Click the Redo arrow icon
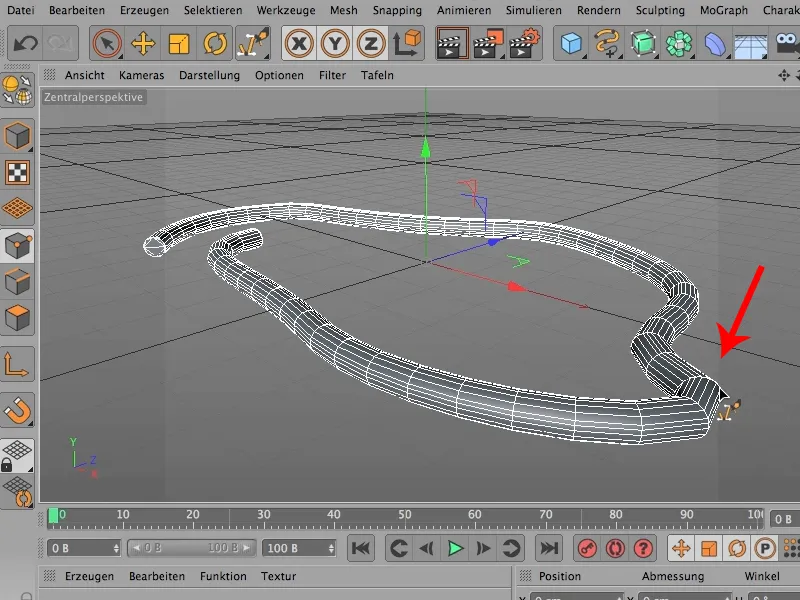The height and width of the screenshot is (600, 800). pyautogui.click(x=60, y=43)
